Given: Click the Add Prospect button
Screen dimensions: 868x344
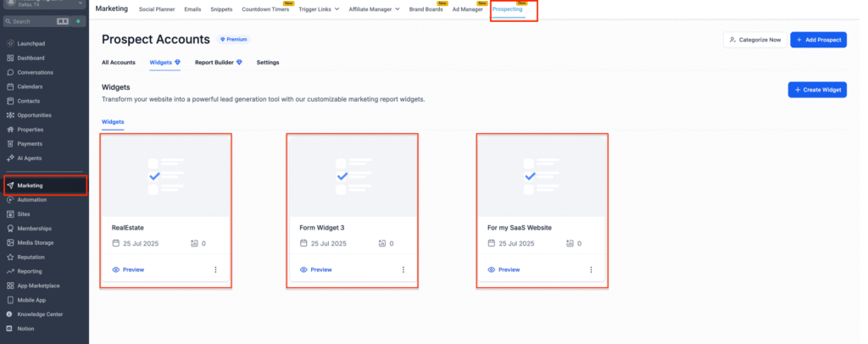Looking at the screenshot, I should click(x=818, y=40).
